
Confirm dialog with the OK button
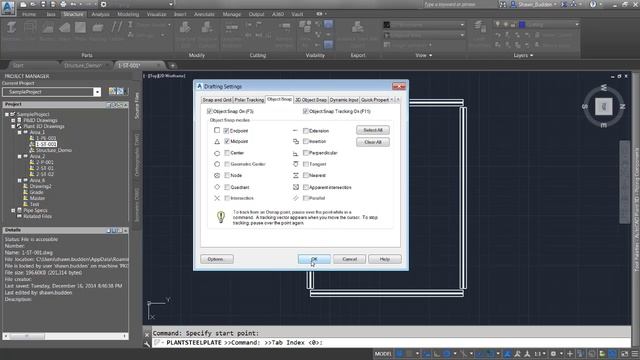314,259
